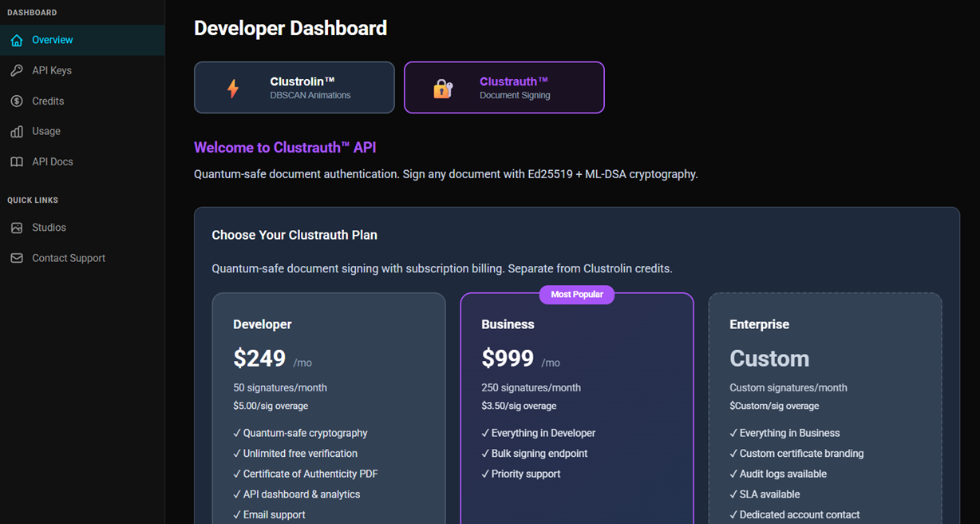The width and height of the screenshot is (980, 524).
Task: Open API Keys from the sidebar
Action: click(52, 70)
